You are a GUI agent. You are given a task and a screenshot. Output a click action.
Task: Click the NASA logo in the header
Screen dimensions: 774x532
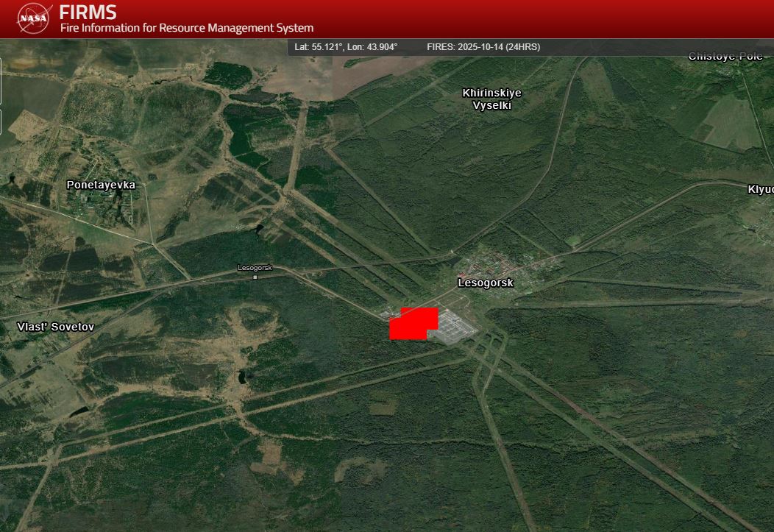(x=35, y=18)
